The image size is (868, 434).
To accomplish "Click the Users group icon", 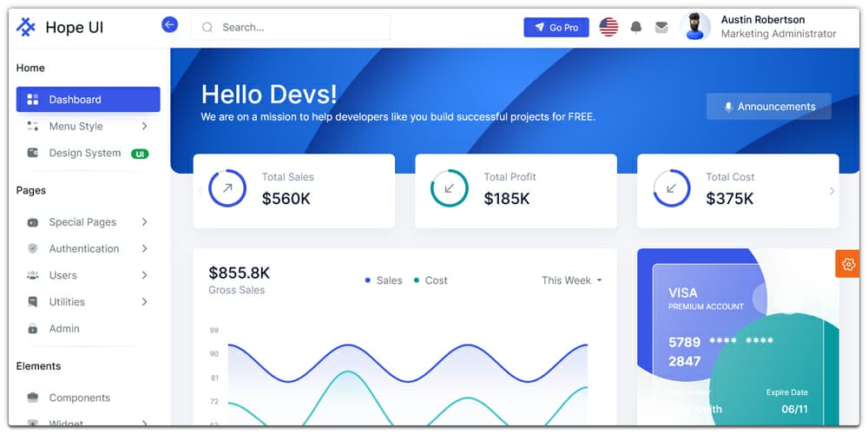I will click(x=33, y=275).
